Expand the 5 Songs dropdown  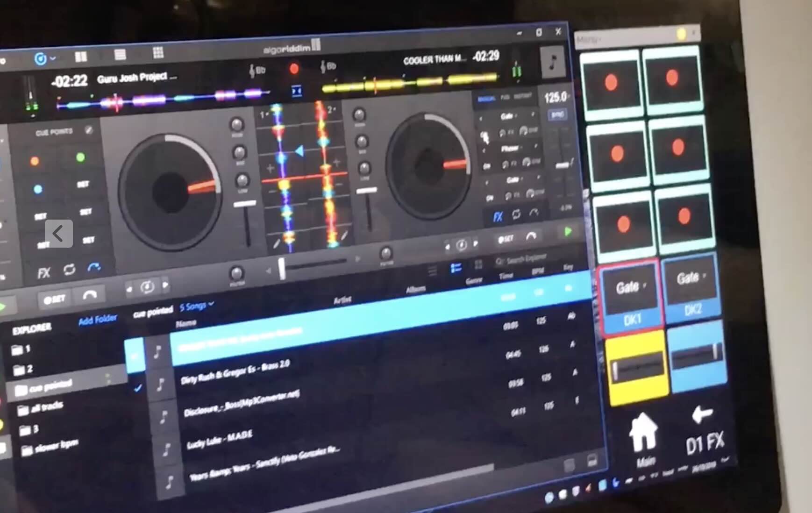(x=197, y=306)
